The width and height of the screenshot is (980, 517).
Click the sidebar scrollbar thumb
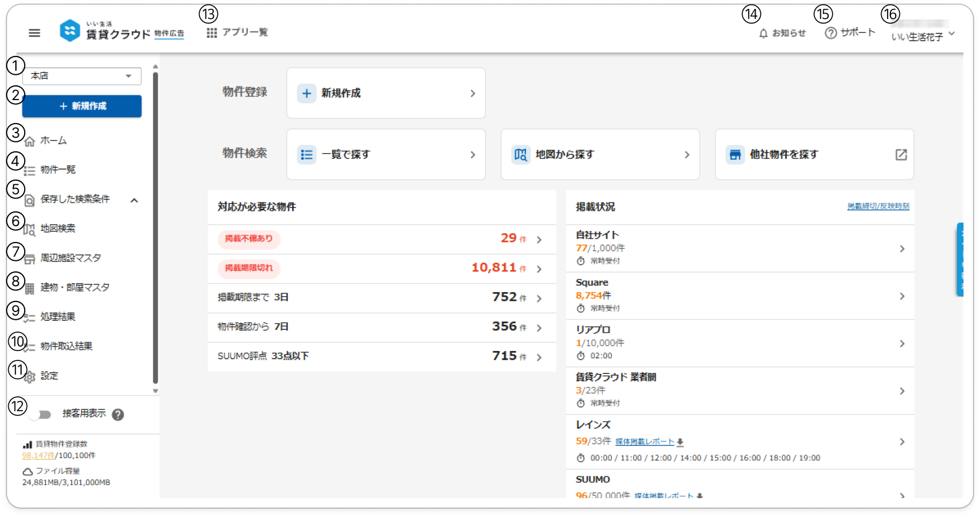click(x=155, y=228)
